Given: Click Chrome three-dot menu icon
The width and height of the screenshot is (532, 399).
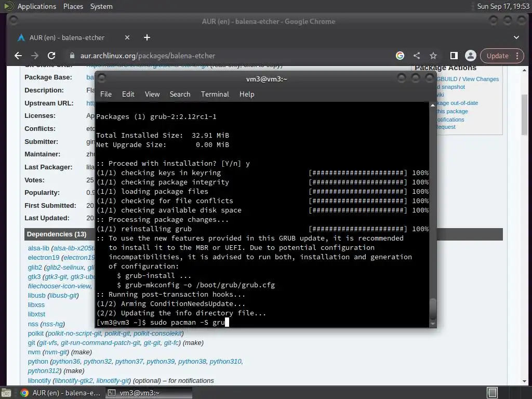Looking at the screenshot, I should point(517,56).
